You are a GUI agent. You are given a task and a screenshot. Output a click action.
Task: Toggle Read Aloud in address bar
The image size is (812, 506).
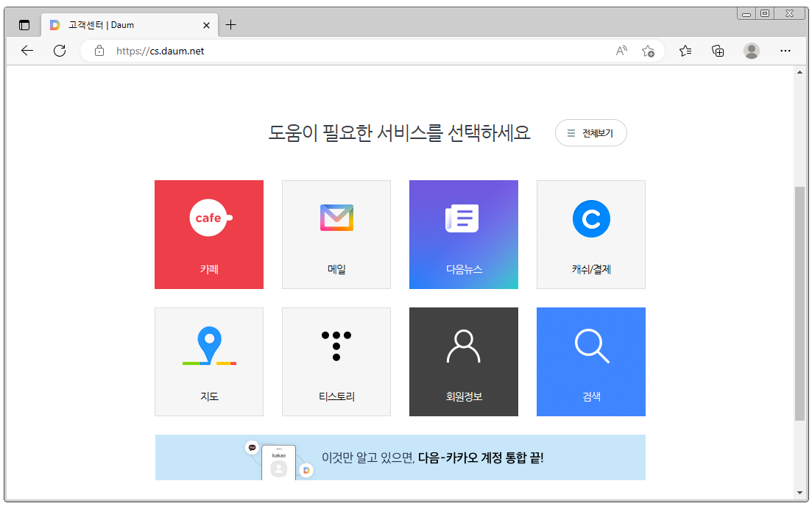[621, 51]
